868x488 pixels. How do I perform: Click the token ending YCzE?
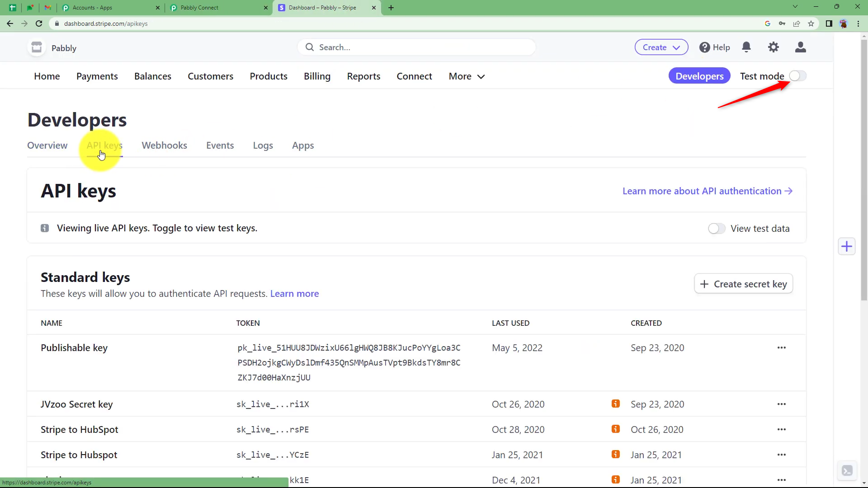tap(273, 455)
